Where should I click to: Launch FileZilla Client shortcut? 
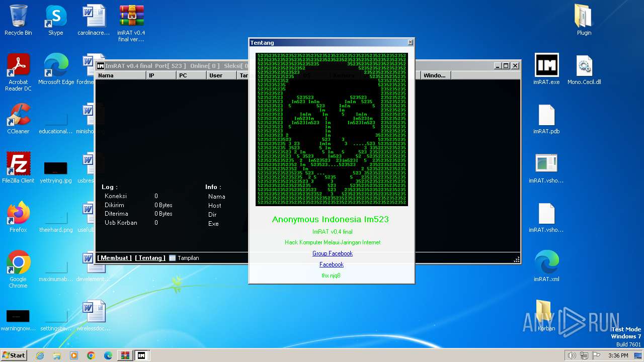[18, 168]
